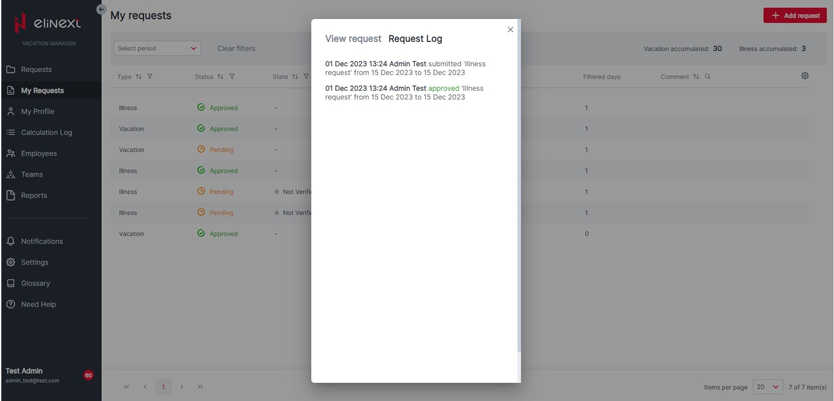Screen dimensions: 834x401
Task: Open the Requests page from the sidebar
Action: tap(36, 70)
